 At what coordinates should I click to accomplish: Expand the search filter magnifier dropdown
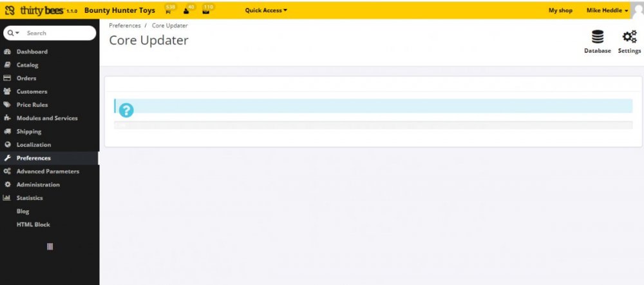pyautogui.click(x=14, y=33)
